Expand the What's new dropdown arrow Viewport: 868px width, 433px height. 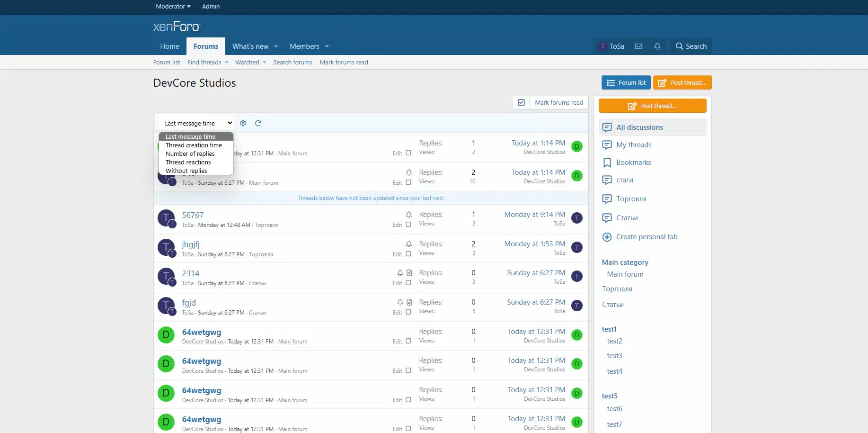click(x=276, y=46)
